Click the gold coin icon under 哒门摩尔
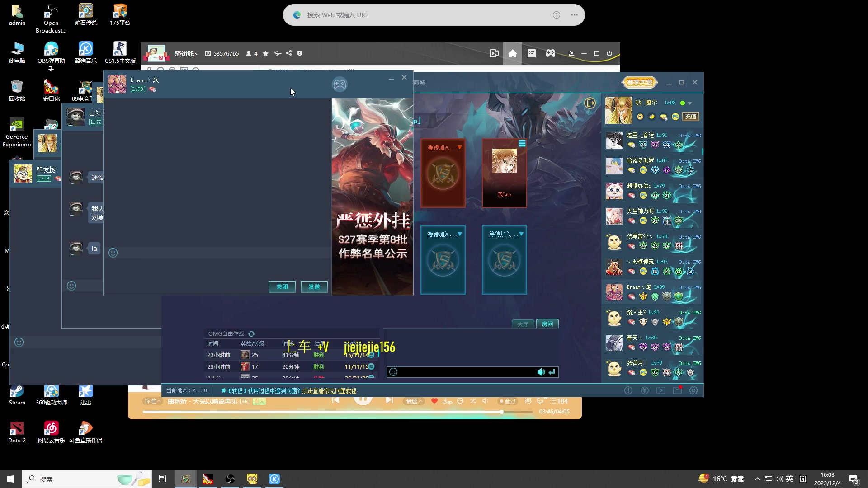 point(640,117)
